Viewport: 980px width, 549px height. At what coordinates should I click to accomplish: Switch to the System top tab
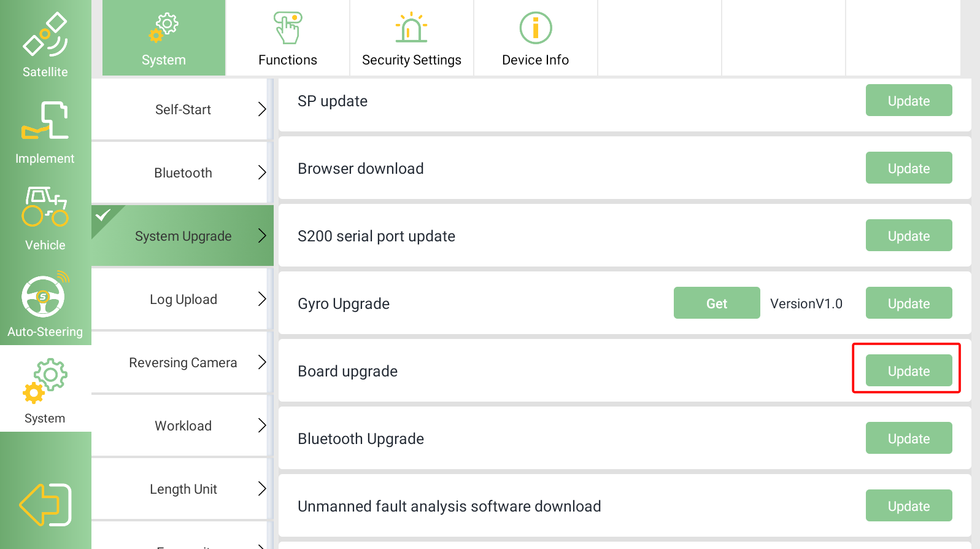pyautogui.click(x=164, y=38)
